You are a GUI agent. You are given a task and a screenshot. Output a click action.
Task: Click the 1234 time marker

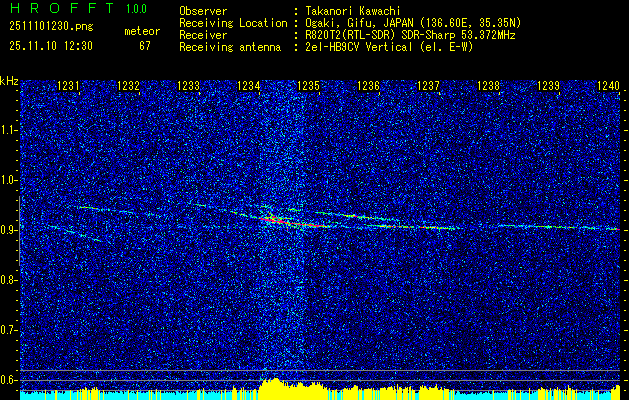click(x=248, y=86)
